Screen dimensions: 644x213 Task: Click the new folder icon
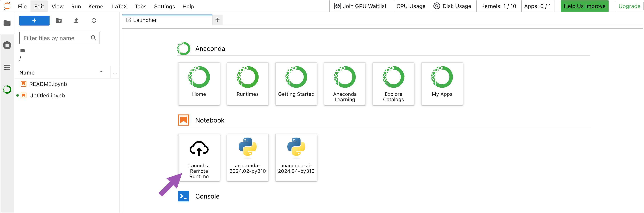(x=59, y=21)
